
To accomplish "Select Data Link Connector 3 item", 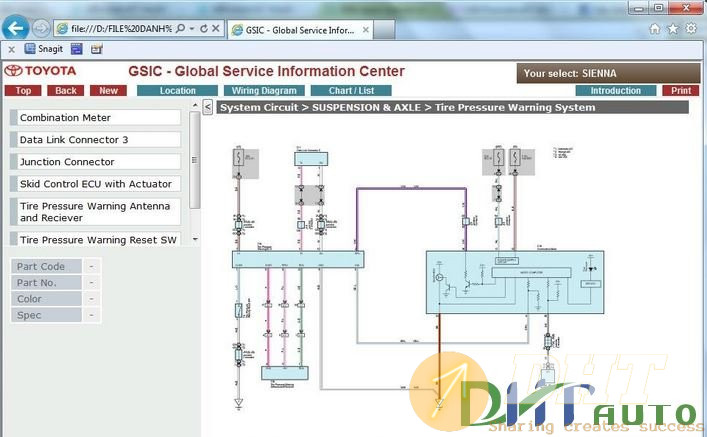I will 95,139.
